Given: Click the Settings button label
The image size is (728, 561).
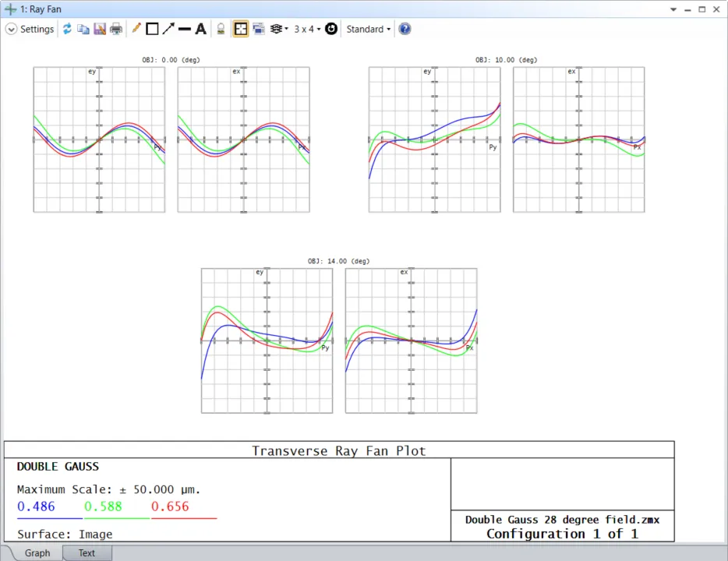Looking at the screenshot, I should (37, 29).
